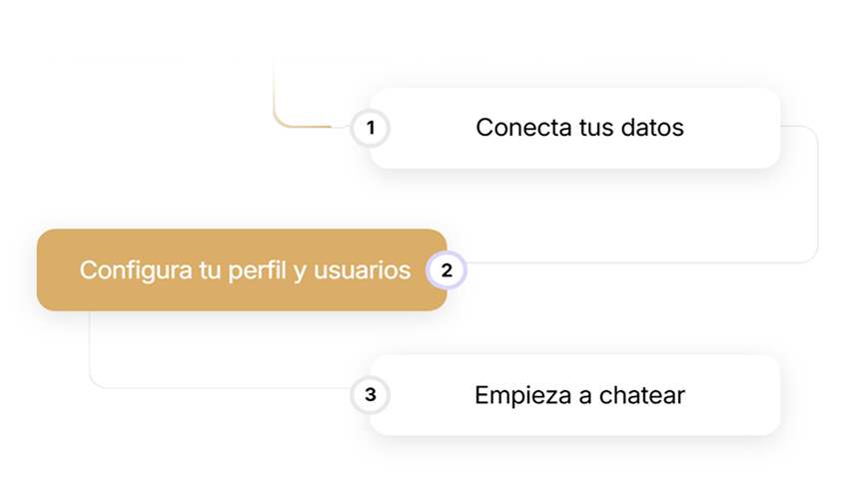The height and width of the screenshot is (483, 868).
Task: Click the step 2 number badge
Action: click(x=446, y=270)
